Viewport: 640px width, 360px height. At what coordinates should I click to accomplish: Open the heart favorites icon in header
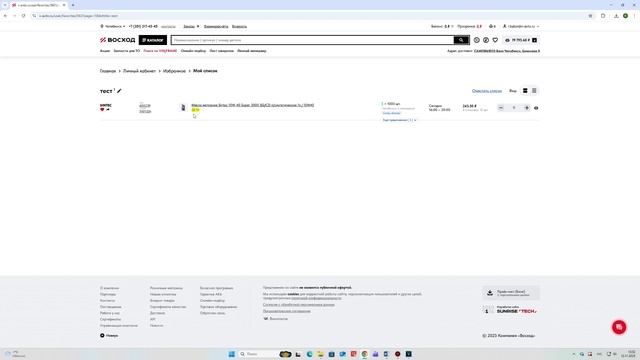click(x=495, y=40)
